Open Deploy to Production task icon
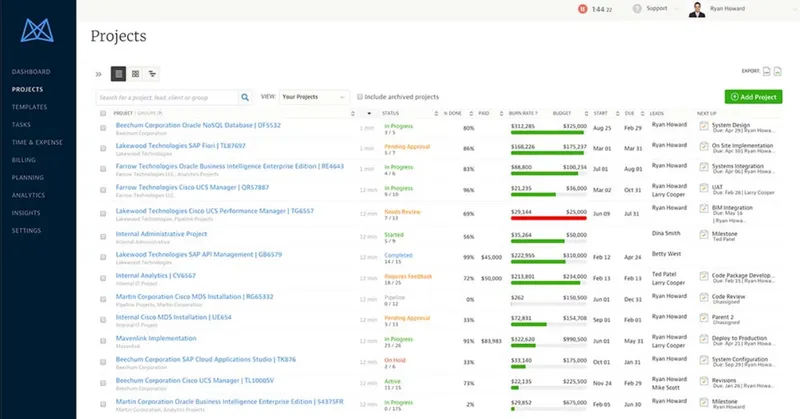The image size is (800, 419). point(704,339)
